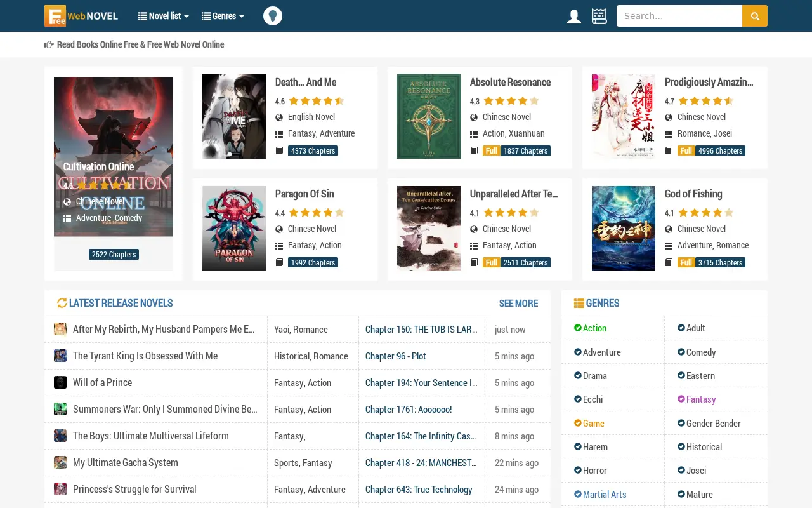The height and width of the screenshot is (508, 812).
Task: Open My Ultimate Gacha System title
Action: (x=126, y=462)
